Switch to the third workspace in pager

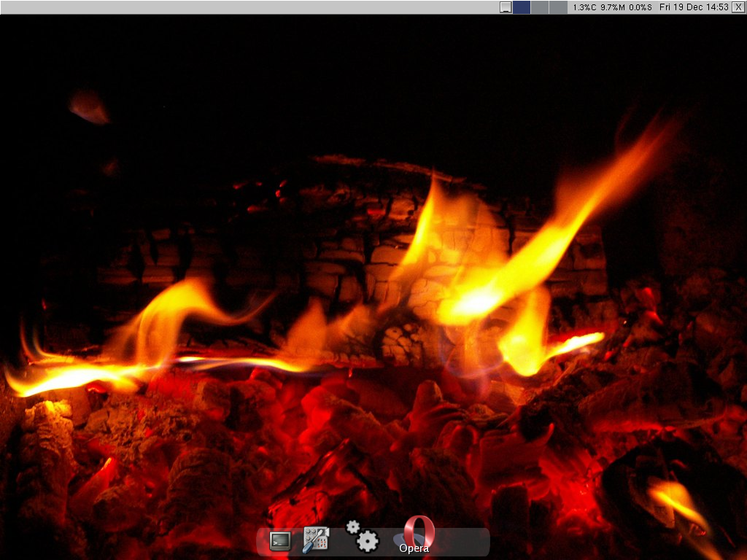558,7
